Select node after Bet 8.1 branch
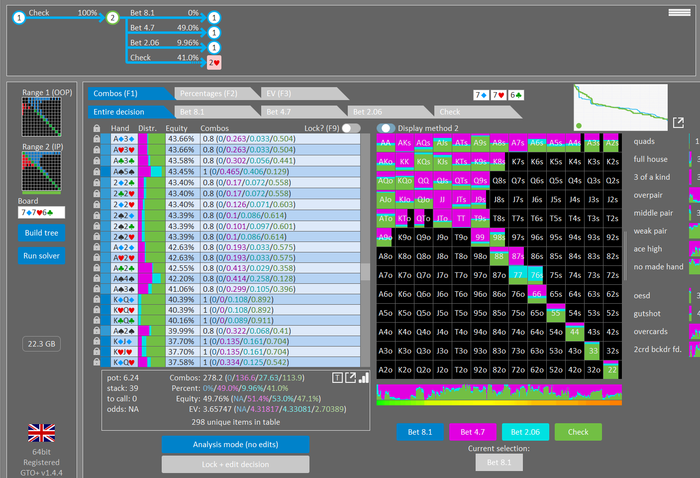The width and height of the screenshot is (700, 478). tap(214, 18)
